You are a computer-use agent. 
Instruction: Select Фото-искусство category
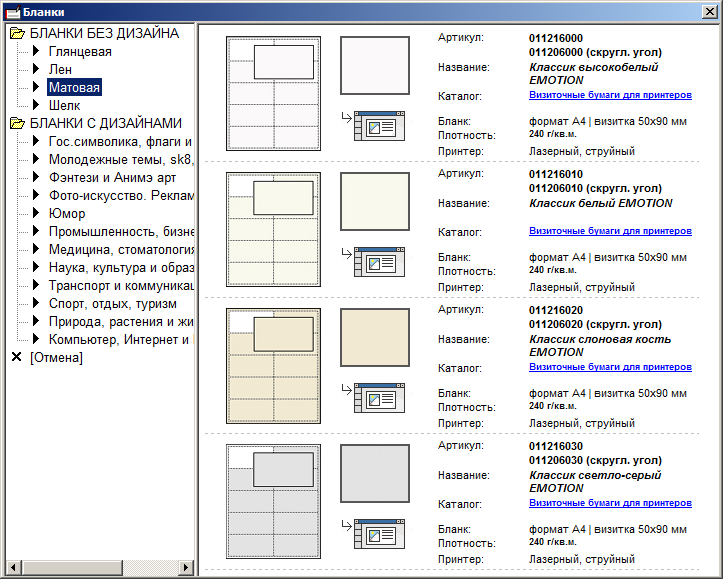coord(121,195)
